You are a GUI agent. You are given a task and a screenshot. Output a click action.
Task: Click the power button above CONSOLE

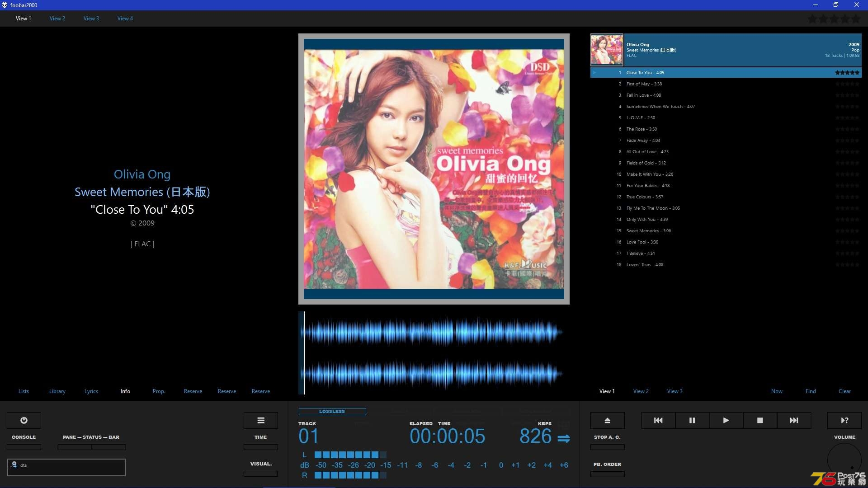pos(24,420)
